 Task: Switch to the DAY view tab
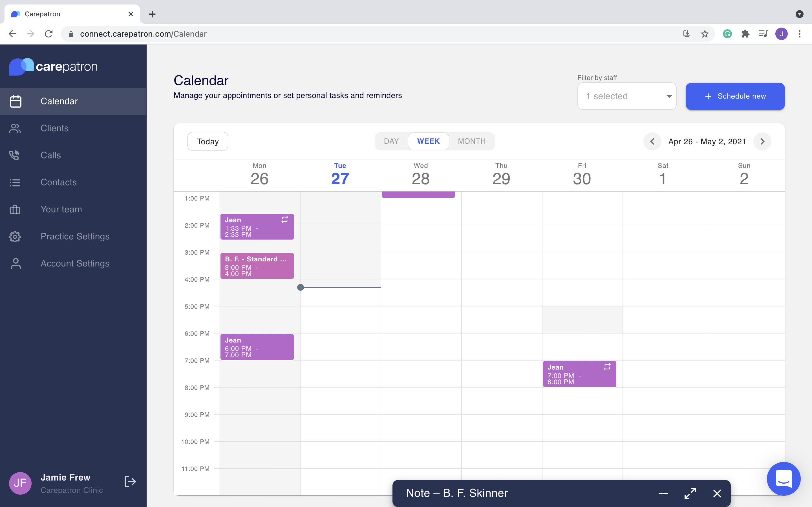coord(391,141)
